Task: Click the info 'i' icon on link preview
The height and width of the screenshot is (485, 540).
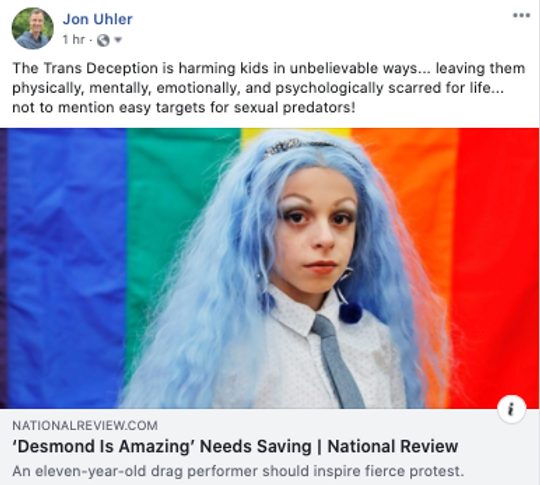Action: click(511, 409)
